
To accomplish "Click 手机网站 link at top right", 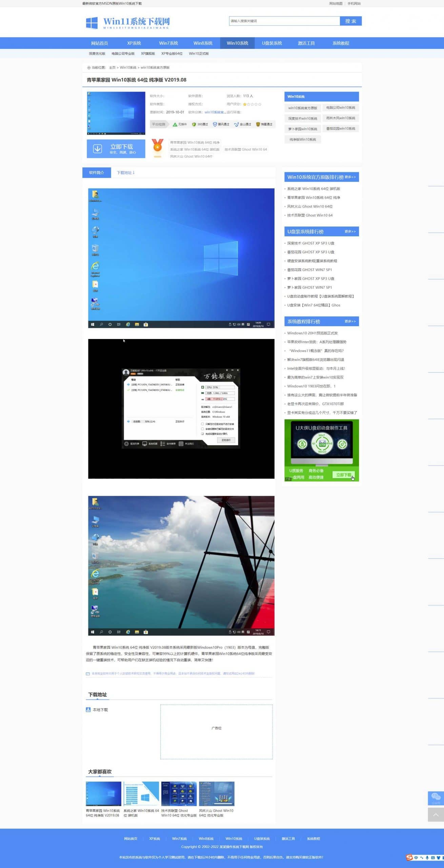I will 354,3.
